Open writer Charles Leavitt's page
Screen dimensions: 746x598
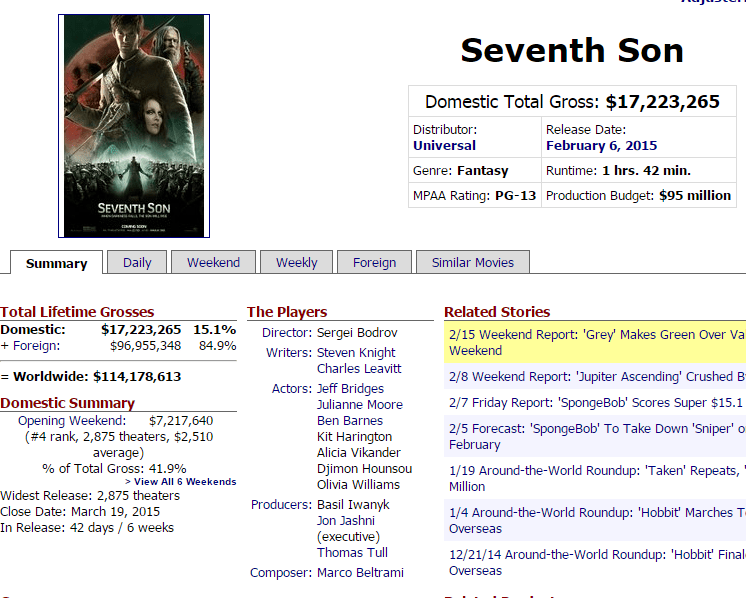coord(359,369)
